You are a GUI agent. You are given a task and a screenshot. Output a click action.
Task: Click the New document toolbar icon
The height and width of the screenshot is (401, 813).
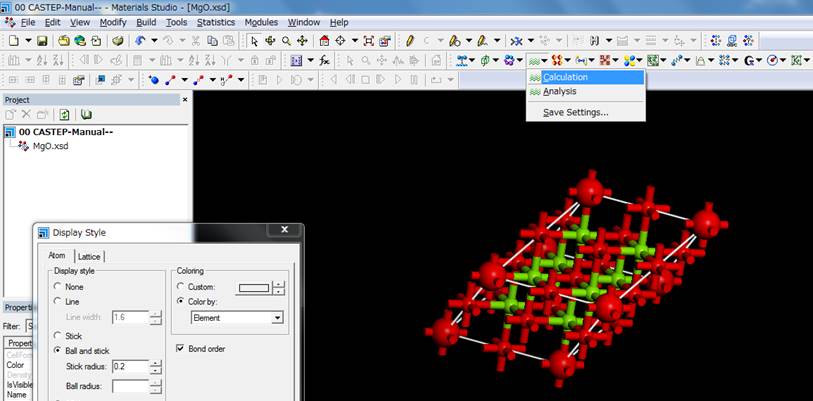14,40
